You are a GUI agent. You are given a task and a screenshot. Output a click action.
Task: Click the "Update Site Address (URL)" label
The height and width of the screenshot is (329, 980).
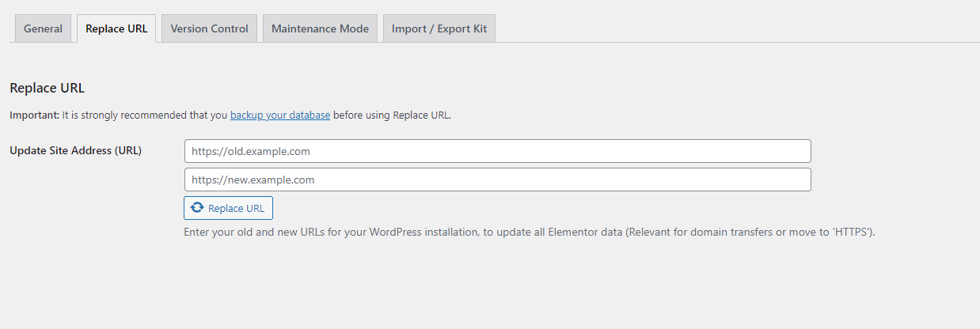pyautogui.click(x=75, y=150)
